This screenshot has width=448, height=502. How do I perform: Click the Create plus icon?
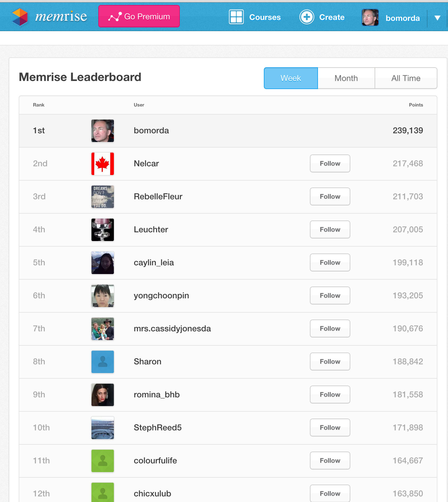pos(307,17)
